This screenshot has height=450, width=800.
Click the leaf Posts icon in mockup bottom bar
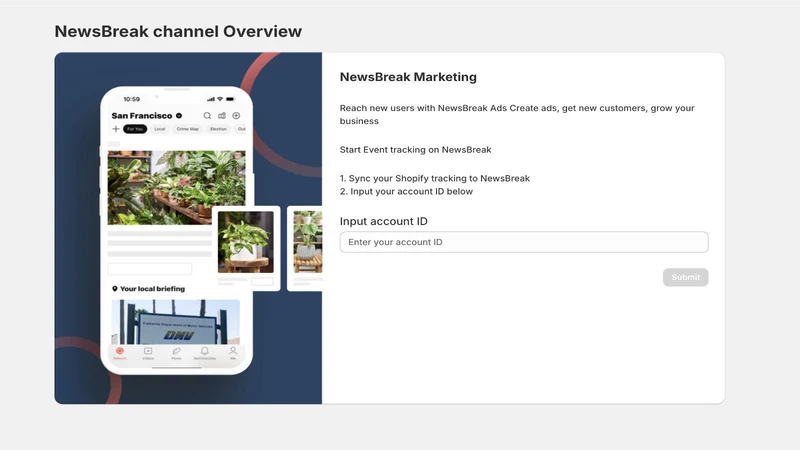tap(177, 353)
